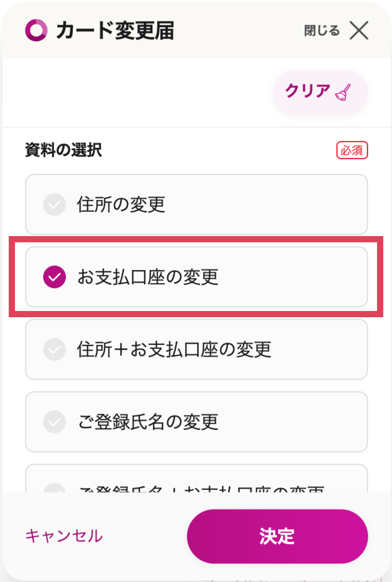
Task: Click the カード変更届 dialog title
Action: [115, 31]
